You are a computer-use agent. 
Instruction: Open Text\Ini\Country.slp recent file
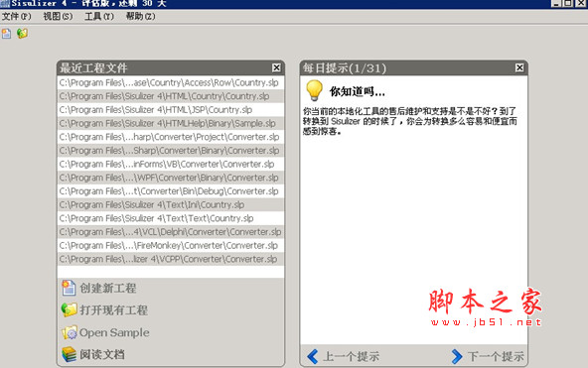click(171, 204)
